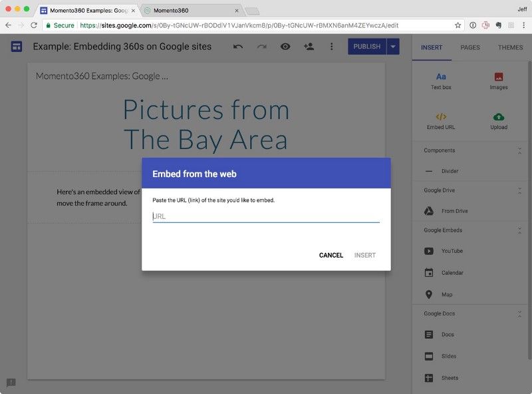
Task: Open the three-dot More menu in the Sites toolbar
Action: (x=331, y=47)
